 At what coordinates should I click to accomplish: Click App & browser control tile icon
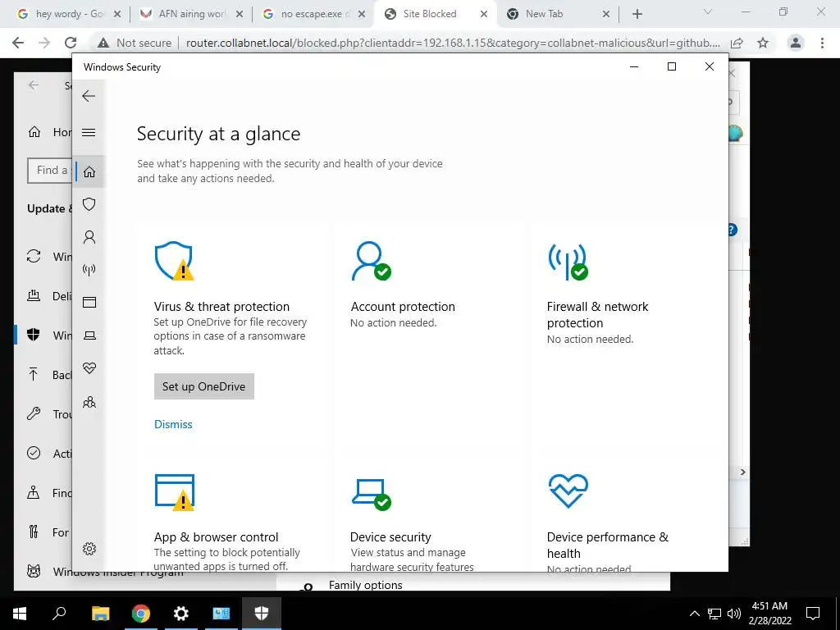[x=174, y=492]
